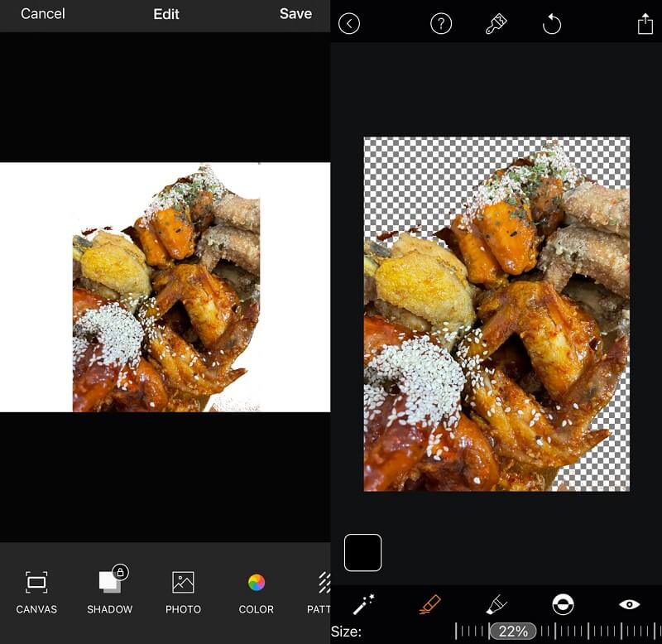The height and width of the screenshot is (644, 662).
Task: Open the Canvas option
Action: (x=36, y=592)
